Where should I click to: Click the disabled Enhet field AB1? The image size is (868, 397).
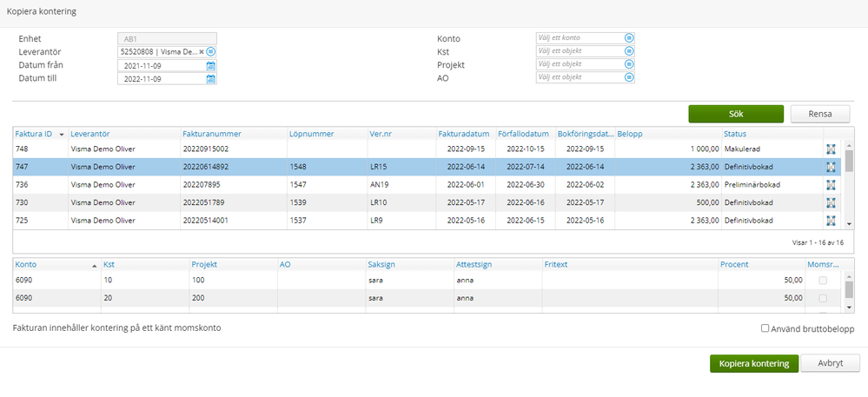[x=167, y=39]
